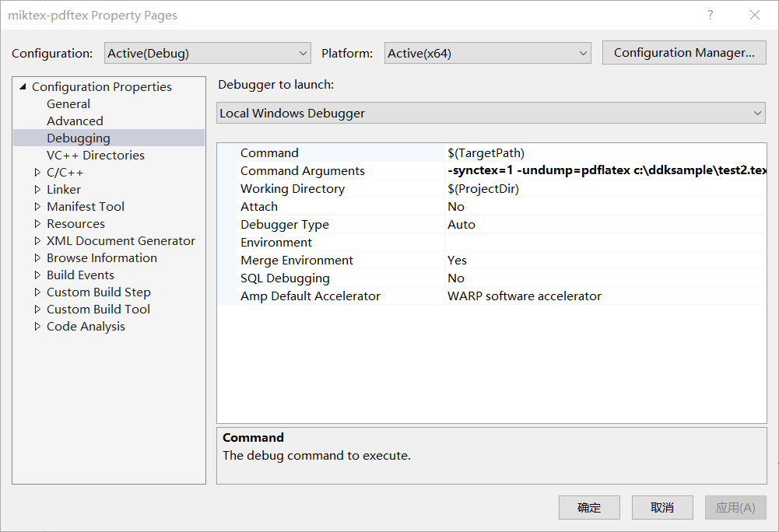Click the Configuration Manager button
Image resolution: width=779 pixels, height=532 pixels.
pyautogui.click(x=684, y=53)
